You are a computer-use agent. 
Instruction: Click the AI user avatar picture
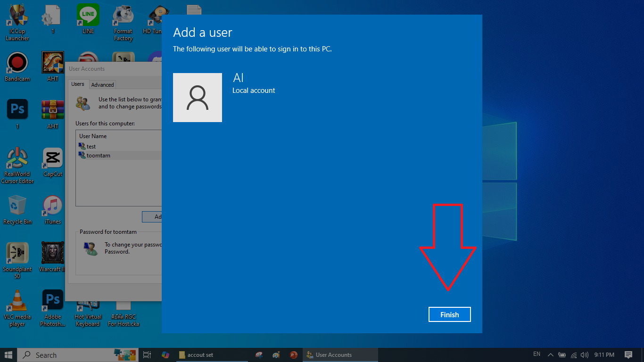tap(198, 98)
